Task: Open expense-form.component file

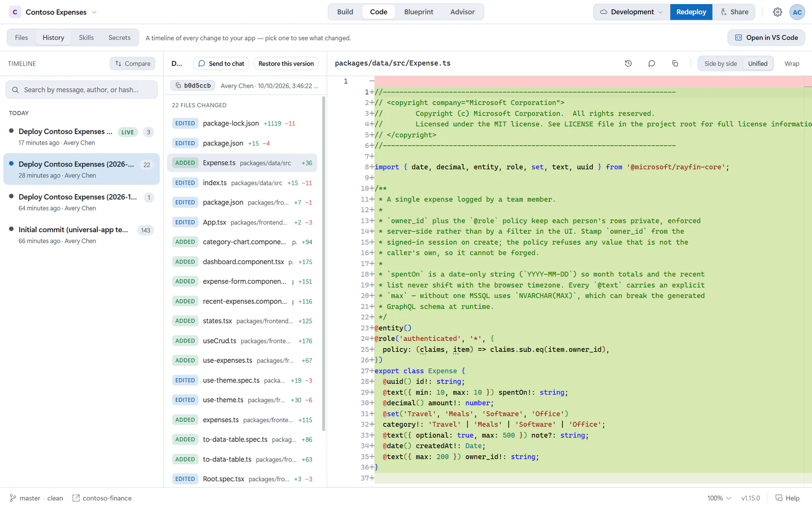Action: (242, 281)
